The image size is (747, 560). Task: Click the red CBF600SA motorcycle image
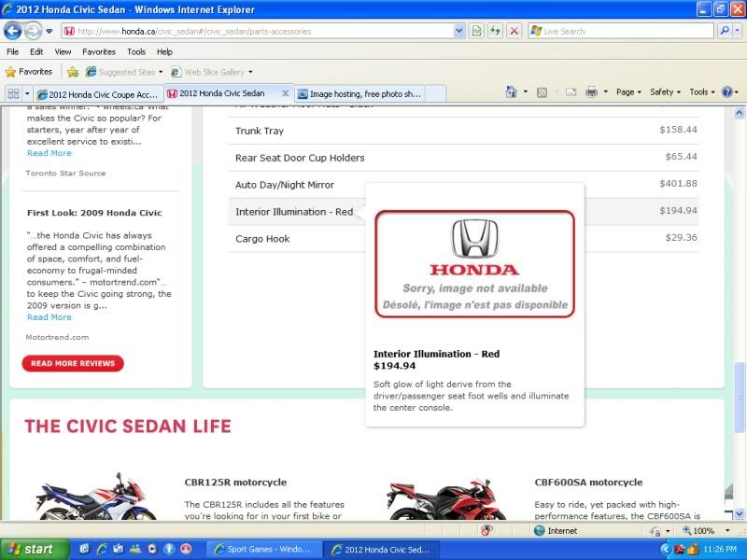(x=446, y=498)
